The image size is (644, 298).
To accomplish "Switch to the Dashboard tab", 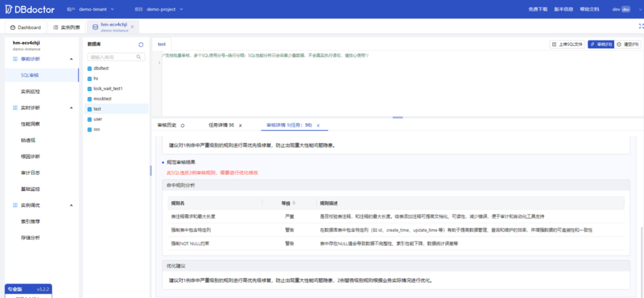I will (26, 27).
